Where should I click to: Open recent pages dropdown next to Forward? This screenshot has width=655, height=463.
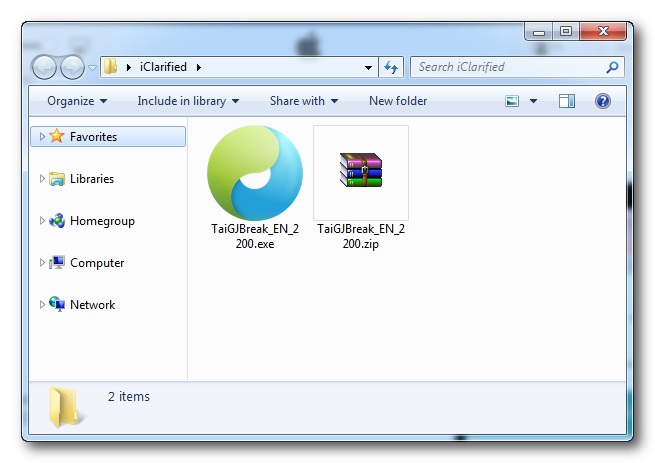pyautogui.click(x=92, y=67)
